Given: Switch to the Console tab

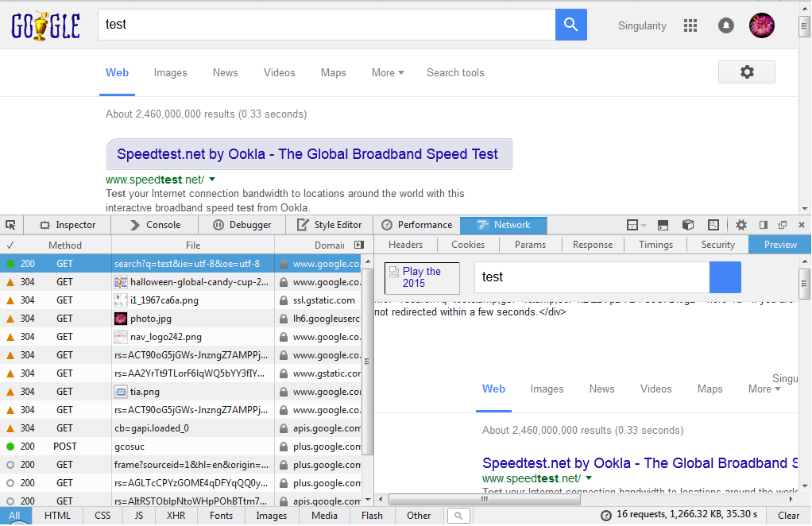Looking at the screenshot, I should 156,225.
